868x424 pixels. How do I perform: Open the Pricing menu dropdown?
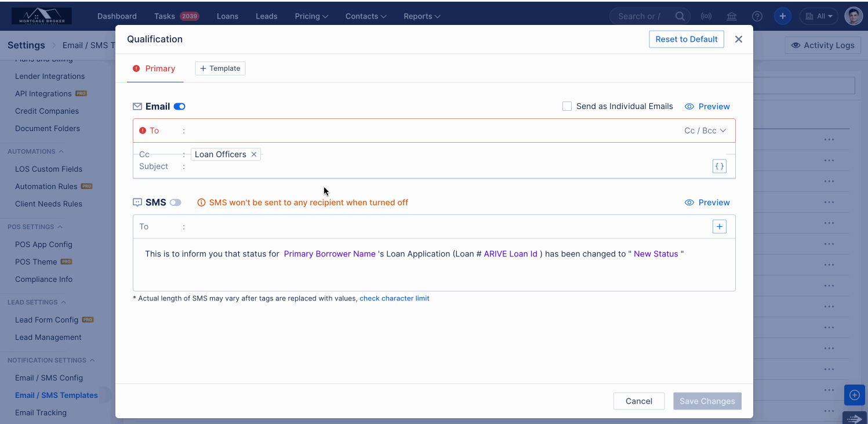pos(311,16)
